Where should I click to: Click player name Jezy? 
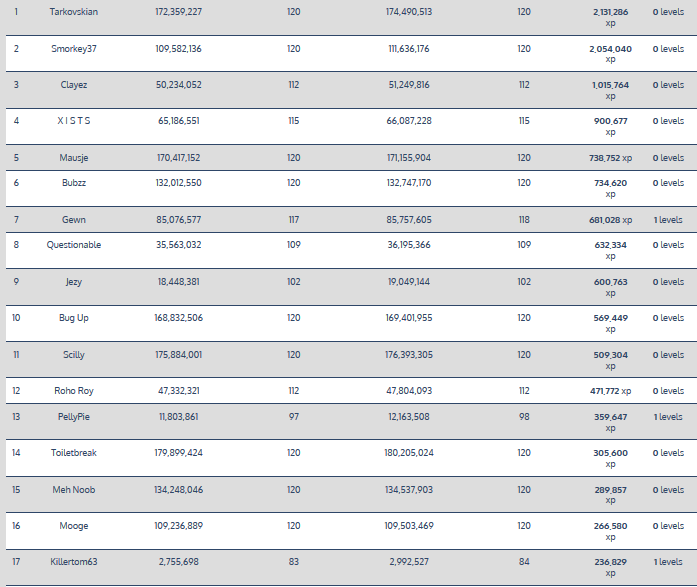tap(73, 282)
